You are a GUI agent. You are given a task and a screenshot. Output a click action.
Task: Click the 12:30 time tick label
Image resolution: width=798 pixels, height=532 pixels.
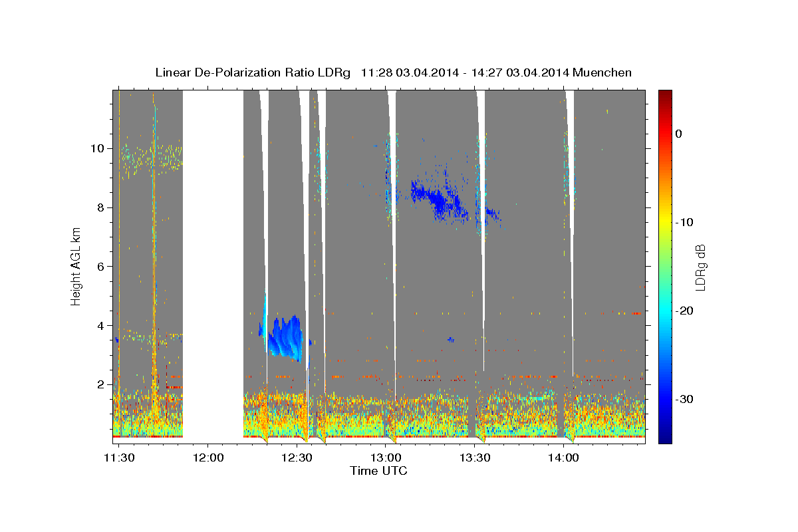[297, 458]
